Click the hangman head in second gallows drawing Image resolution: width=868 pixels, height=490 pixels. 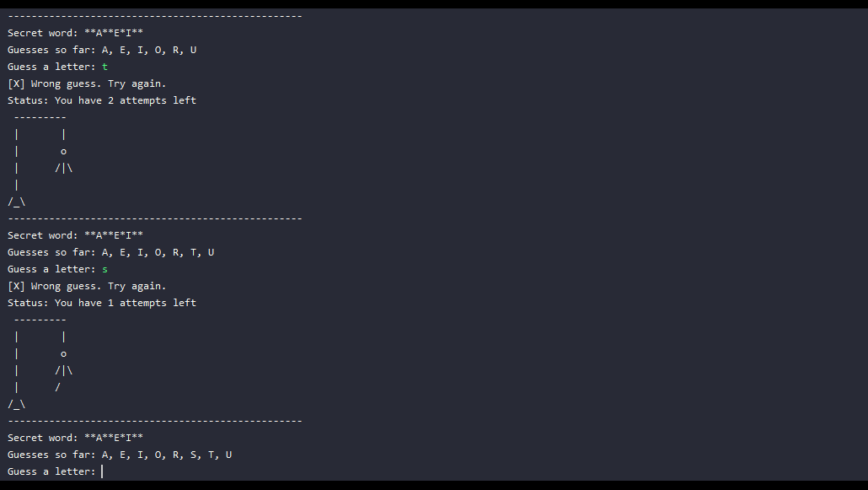click(64, 353)
